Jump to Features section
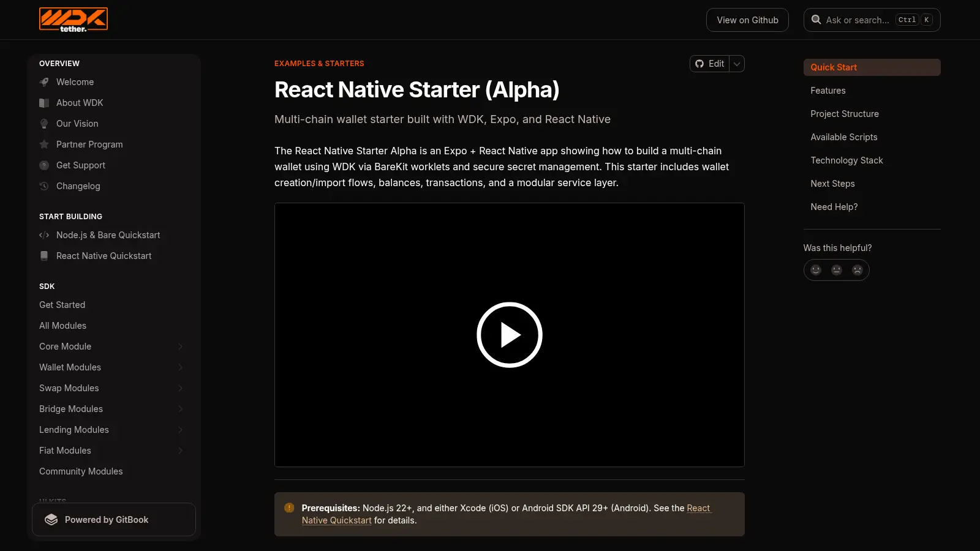 [x=872, y=91]
